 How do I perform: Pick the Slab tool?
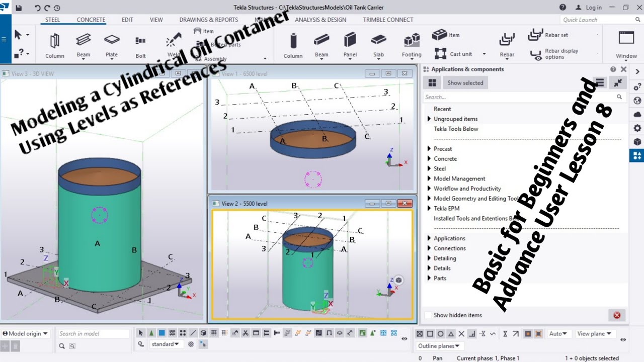coord(379,45)
